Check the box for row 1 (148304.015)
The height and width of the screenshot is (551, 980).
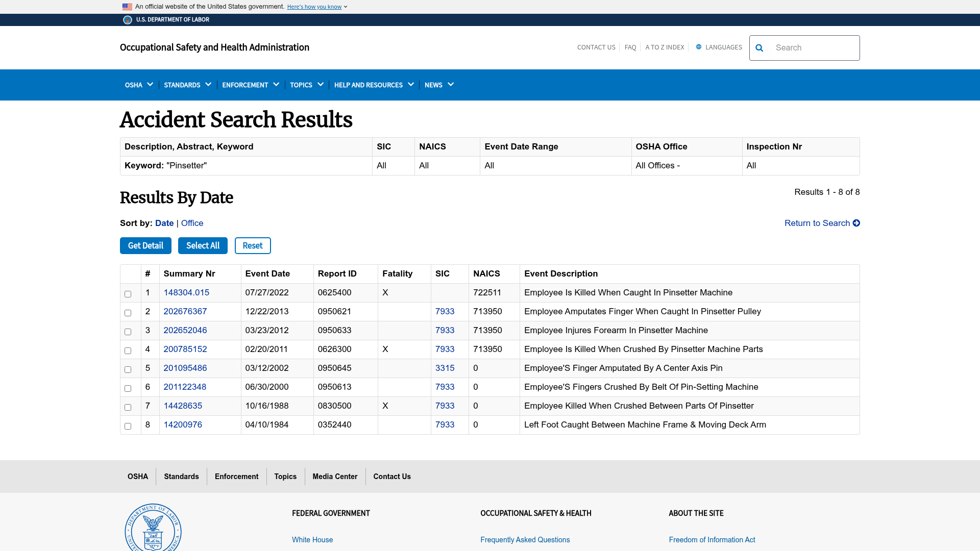point(128,294)
